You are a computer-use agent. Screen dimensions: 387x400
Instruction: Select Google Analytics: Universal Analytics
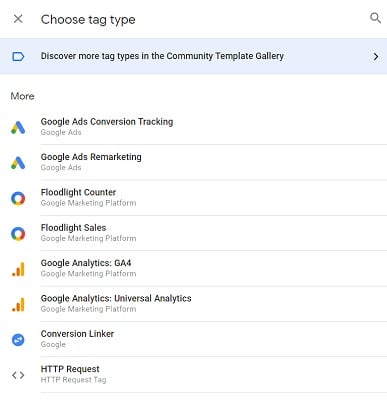213,304
